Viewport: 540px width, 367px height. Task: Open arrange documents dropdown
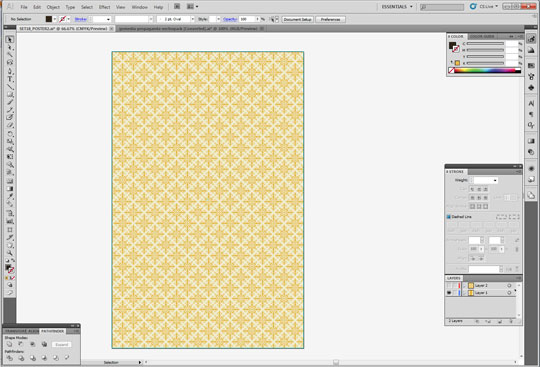192,7
